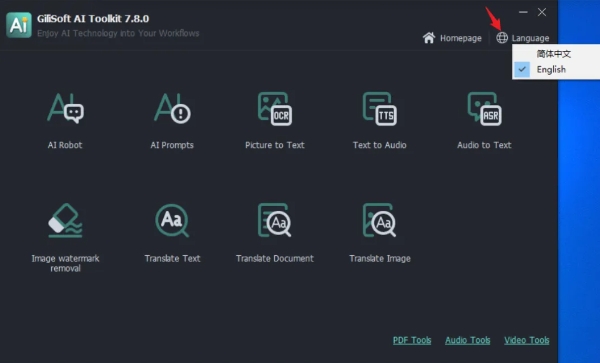Image resolution: width=600 pixels, height=363 pixels.
Task: Click the Homepage house icon
Action: [x=429, y=38]
